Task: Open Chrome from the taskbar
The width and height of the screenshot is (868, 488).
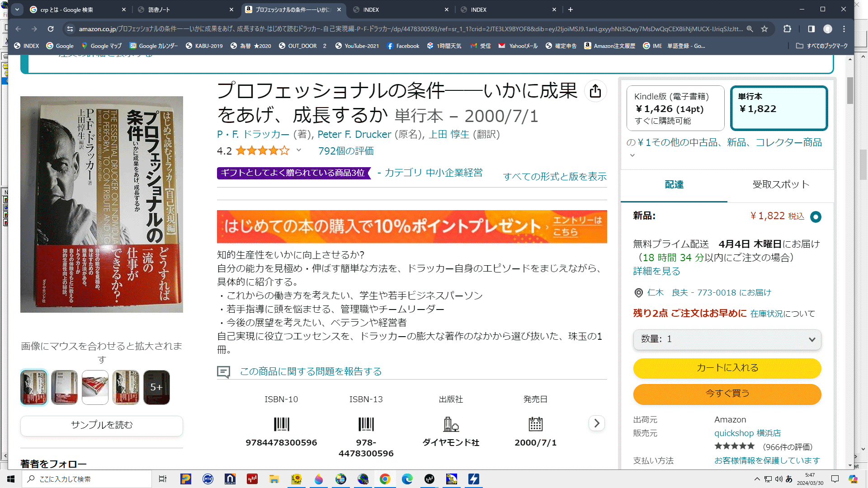Action: click(385, 479)
